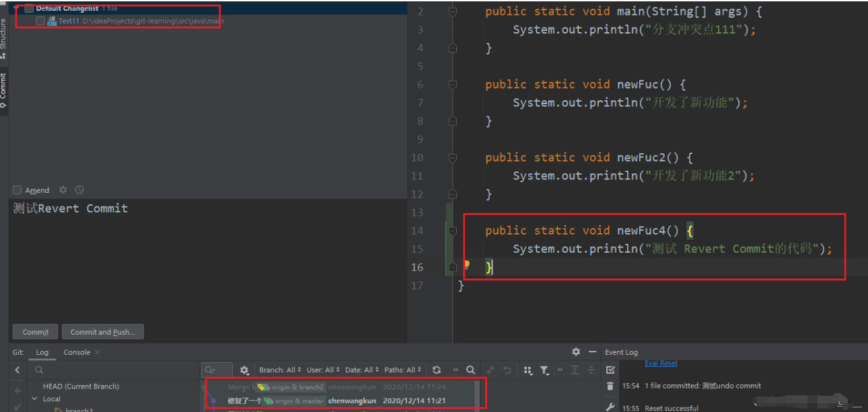The width and height of the screenshot is (868, 412).
Task: Place caret on the newFuc4 declaration line
Action: tap(589, 231)
